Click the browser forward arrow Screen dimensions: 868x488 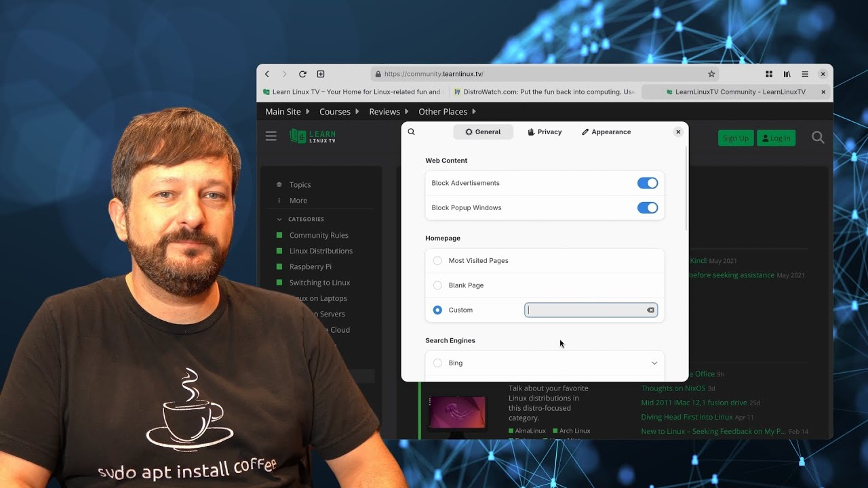(x=285, y=74)
